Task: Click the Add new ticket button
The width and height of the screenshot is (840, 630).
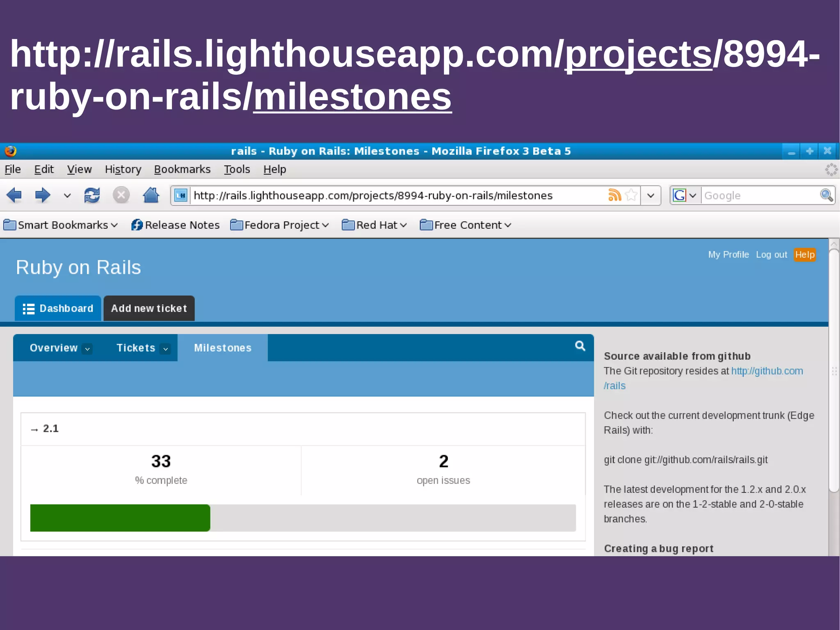Action: pyautogui.click(x=149, y=308)
